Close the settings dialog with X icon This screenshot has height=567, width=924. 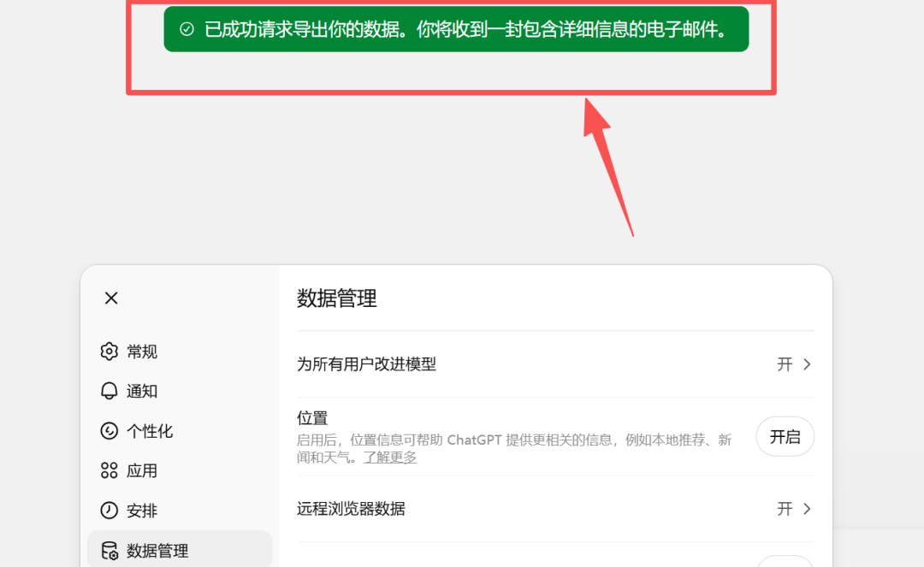point(111,298)
